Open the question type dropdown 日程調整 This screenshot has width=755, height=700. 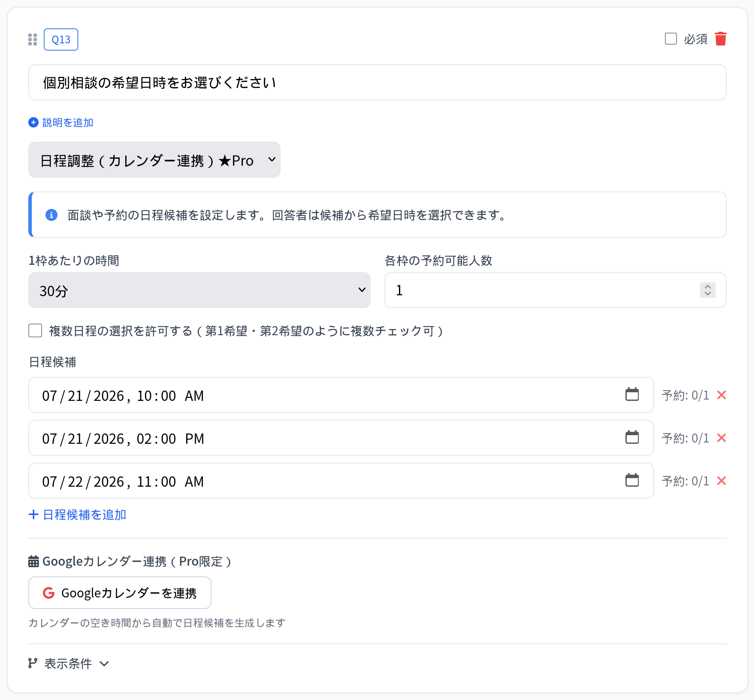point(154,160)
